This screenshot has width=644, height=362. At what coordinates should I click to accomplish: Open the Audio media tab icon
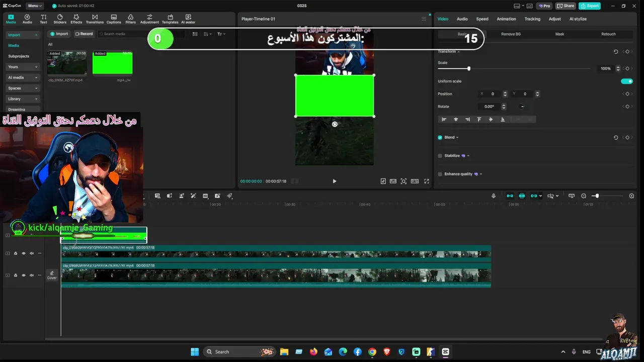27,19
